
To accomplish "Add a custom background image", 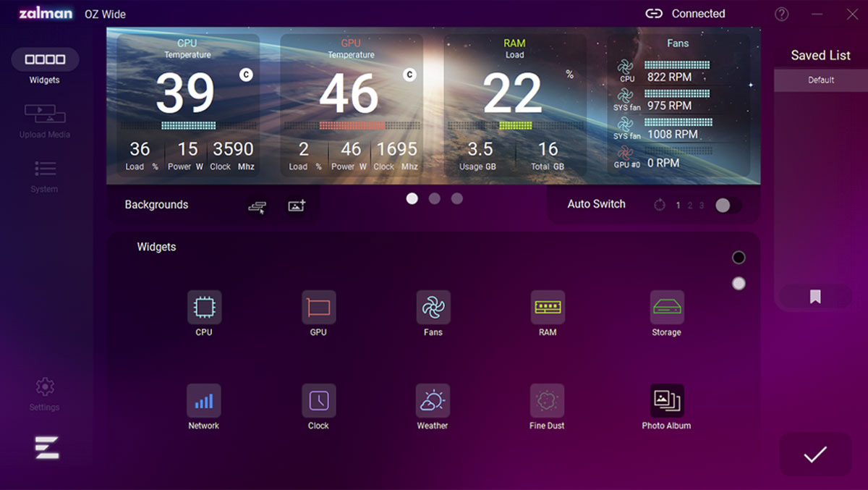I will click(297, 206).
